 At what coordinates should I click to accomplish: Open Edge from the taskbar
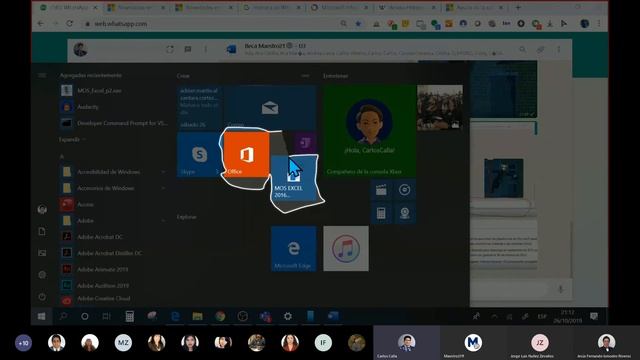coord(176,316)
